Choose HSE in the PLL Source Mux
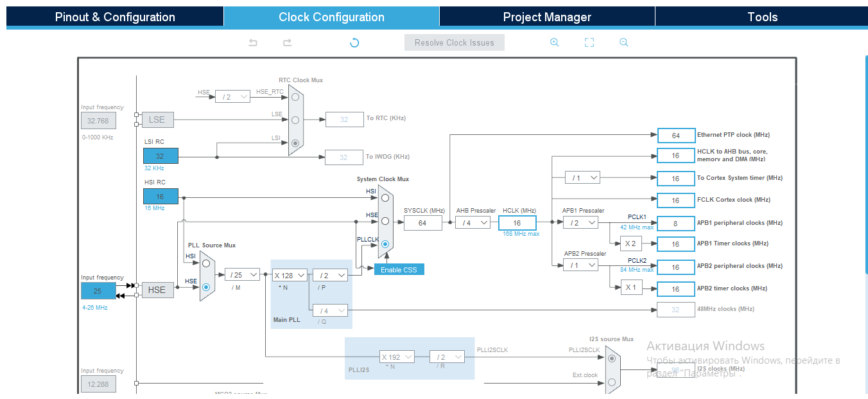Viewport: 868px width, 399px height. pos(206,287)
